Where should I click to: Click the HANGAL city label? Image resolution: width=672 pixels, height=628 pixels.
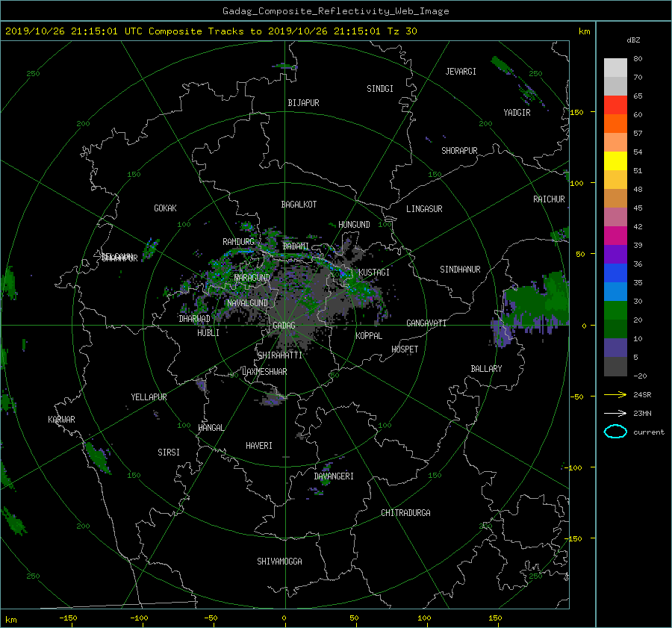(x=211, y=428)
